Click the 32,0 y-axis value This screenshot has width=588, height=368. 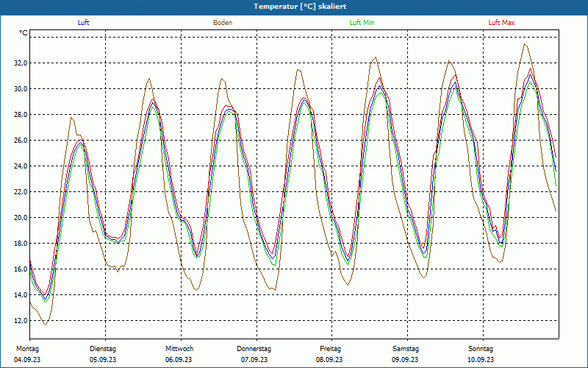point(21,63)
